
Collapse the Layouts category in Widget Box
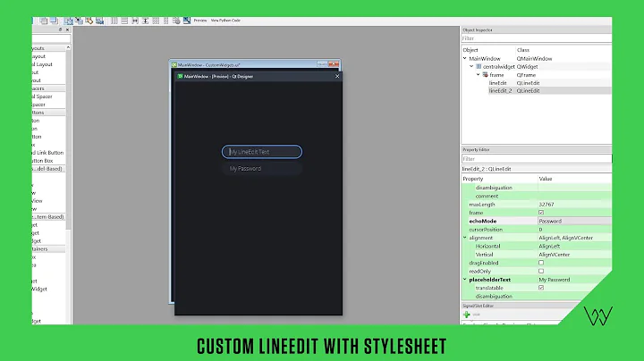[48, 48]
